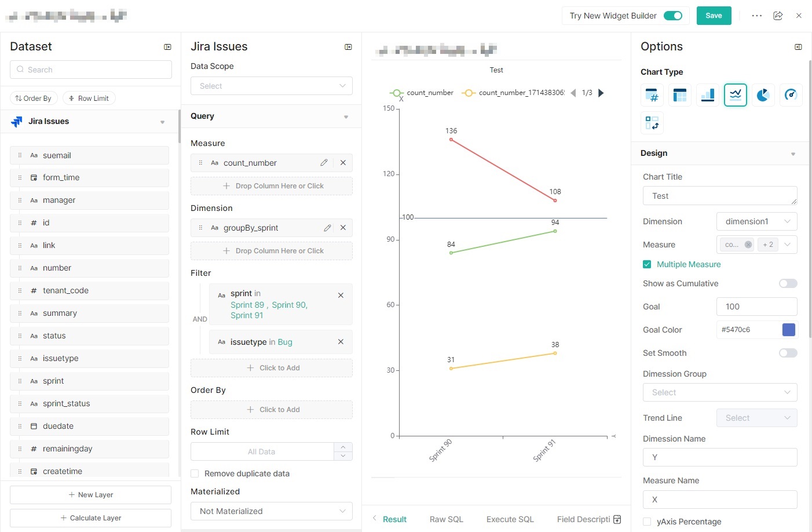Select the gauge chart type icon
Image resolution: width=812 pixels, height=532 pixels.
click(791, 95)
